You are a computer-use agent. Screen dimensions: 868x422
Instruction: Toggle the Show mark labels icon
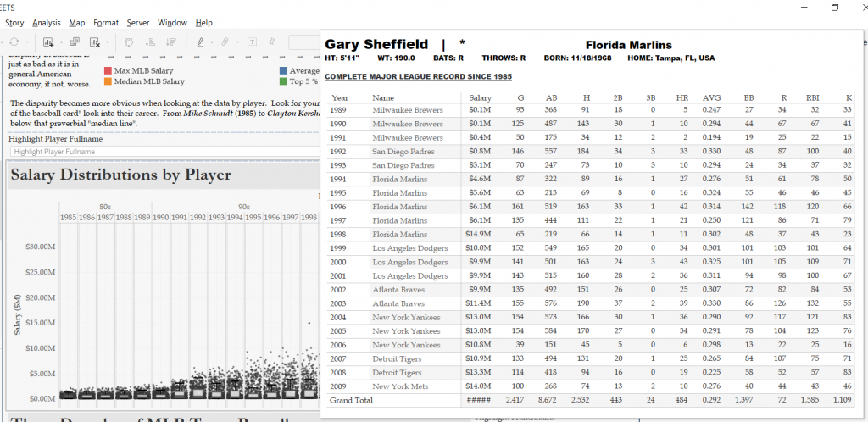click(252, 42)
